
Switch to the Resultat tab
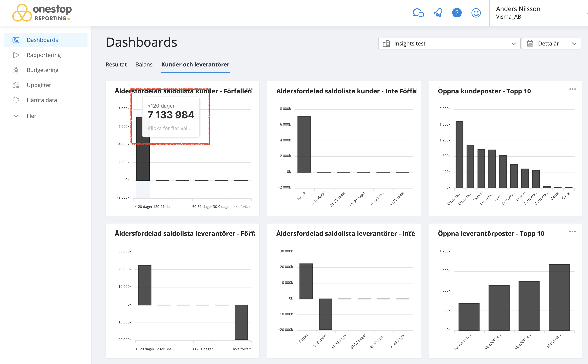(116, 64)
